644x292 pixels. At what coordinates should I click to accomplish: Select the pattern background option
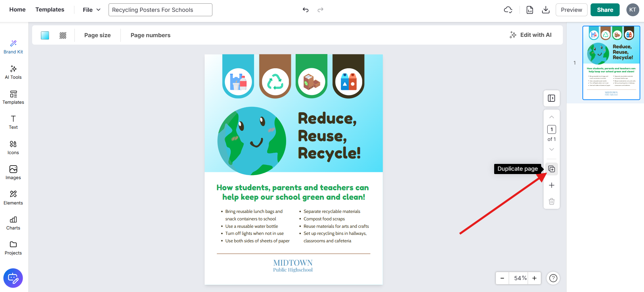pos(63,35)
